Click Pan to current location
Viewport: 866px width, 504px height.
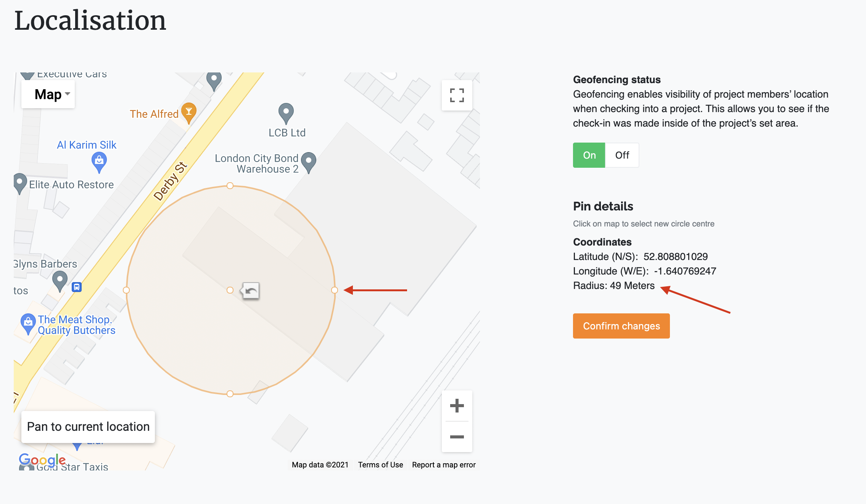[x=88, y=427]
